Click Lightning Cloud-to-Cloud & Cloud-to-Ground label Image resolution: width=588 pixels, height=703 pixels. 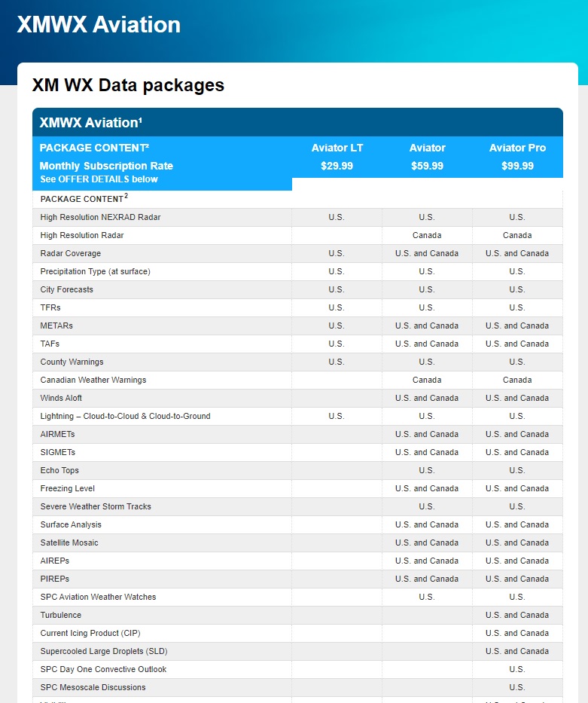(126, 416)
